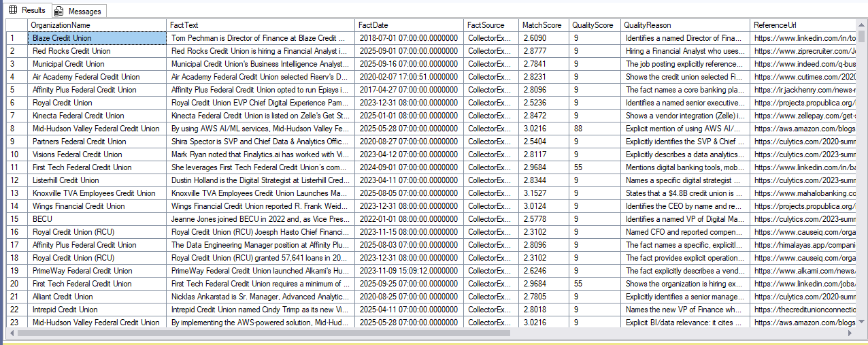Viewport: 868px width, 345px height.
Task: Click Knoxville TVA Employees Credit Union cell
Action: coord(97,193)
